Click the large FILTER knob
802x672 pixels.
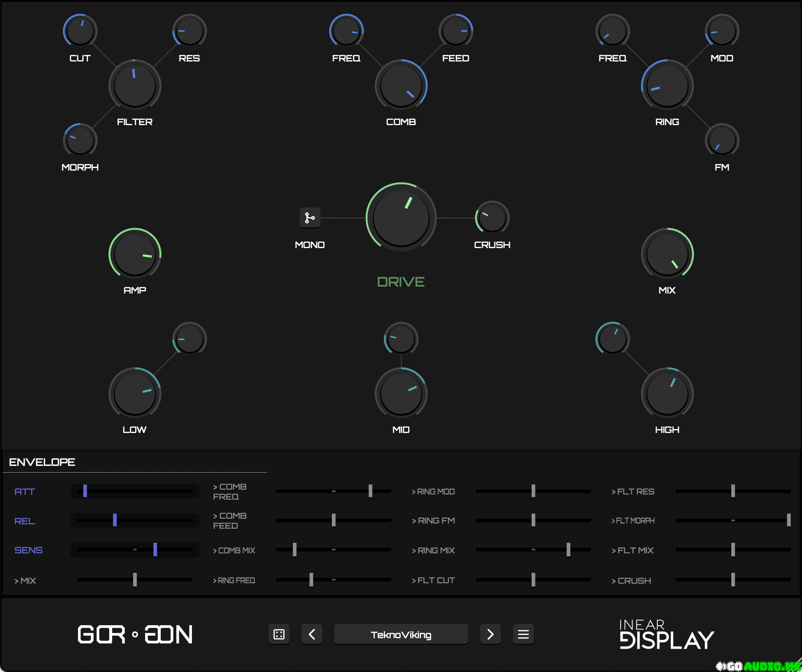[x=135, y=86]
